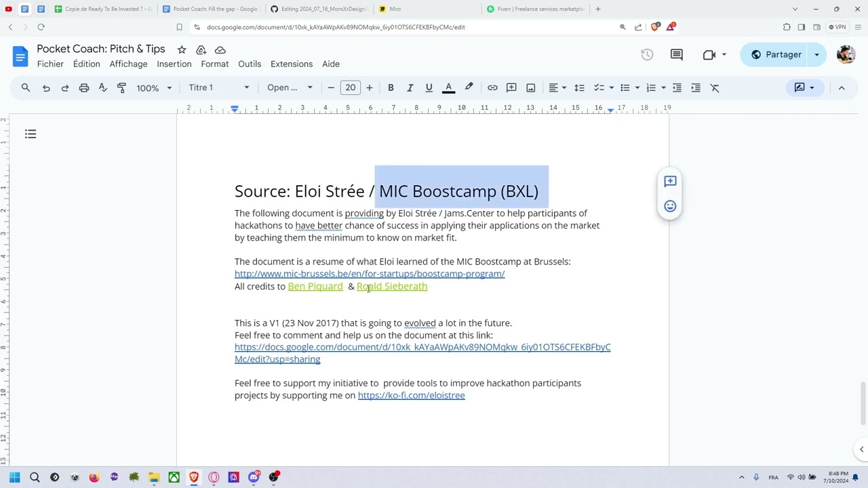Open the Édition menu
This screenshot has height=488, width=868.
point(87,64)
